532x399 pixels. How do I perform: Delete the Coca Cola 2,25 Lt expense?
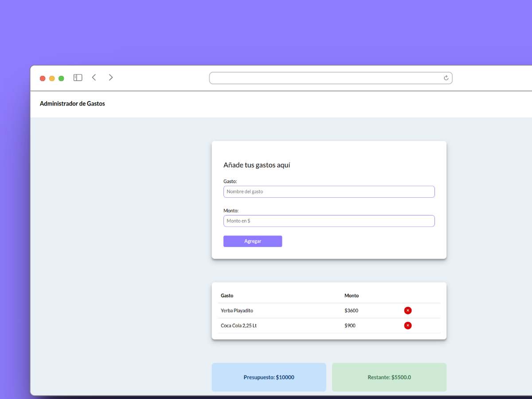coord(408,325)
